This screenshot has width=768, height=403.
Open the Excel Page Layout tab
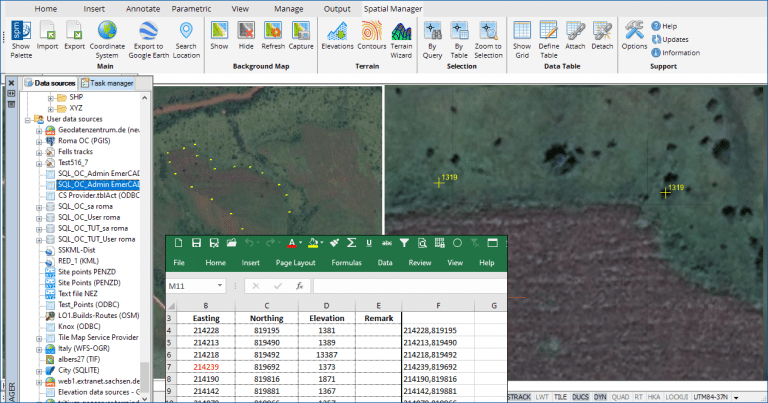[x=295, y=263]
